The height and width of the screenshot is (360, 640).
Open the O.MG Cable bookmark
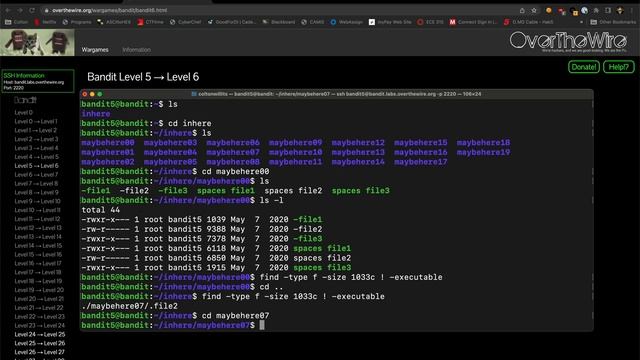pyautogui.click(x=528, y=22)
